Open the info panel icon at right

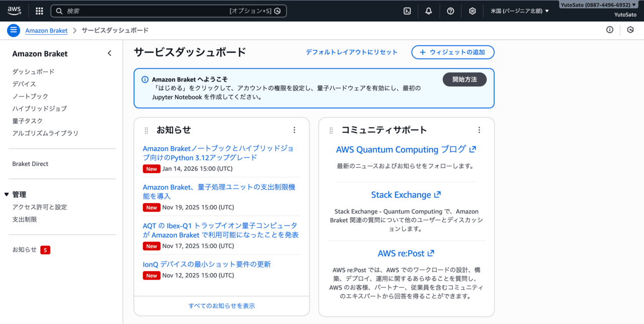click(x=610, y=30)
